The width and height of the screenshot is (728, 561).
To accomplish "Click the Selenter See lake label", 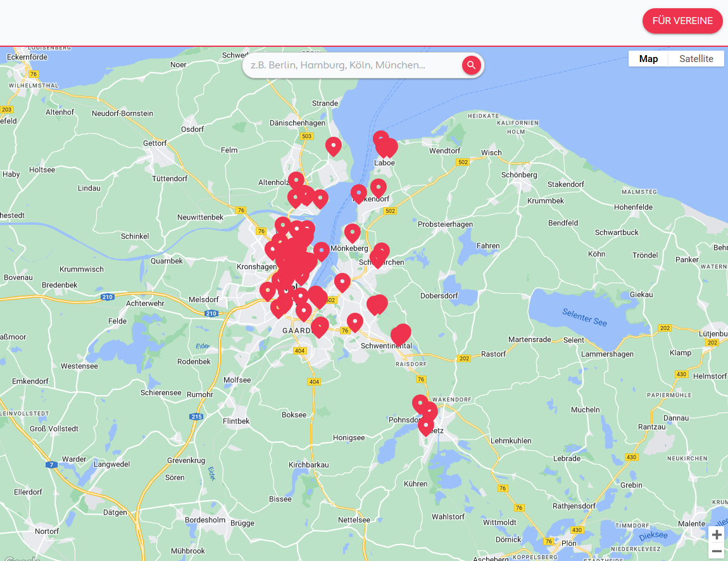I will pos(584,317).
